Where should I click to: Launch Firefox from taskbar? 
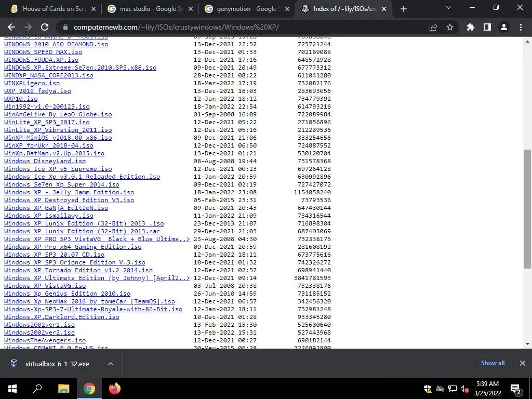pyautogui.click(x=115, y=389)
